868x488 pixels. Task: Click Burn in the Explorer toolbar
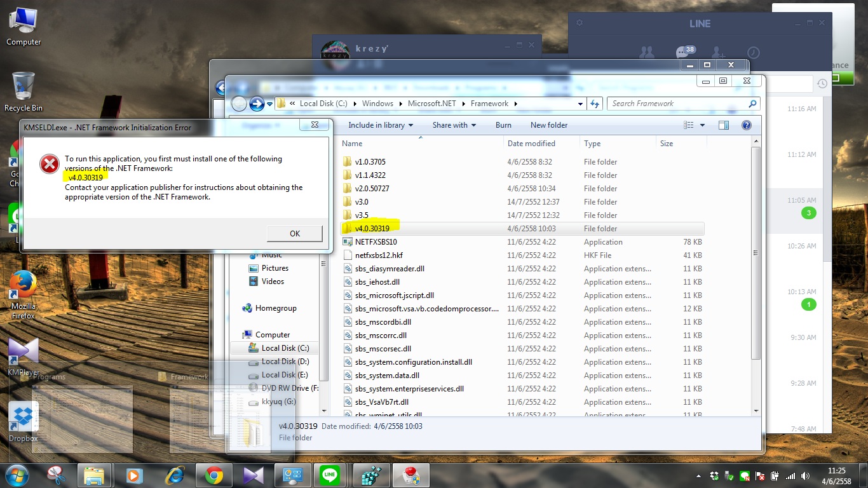(503, 125)
